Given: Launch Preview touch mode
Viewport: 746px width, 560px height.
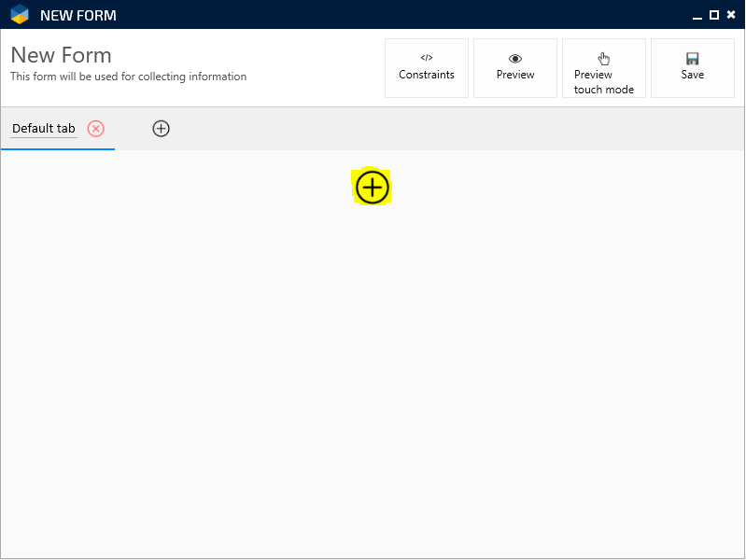Looking at the screenshot, I should pos(604,82).
